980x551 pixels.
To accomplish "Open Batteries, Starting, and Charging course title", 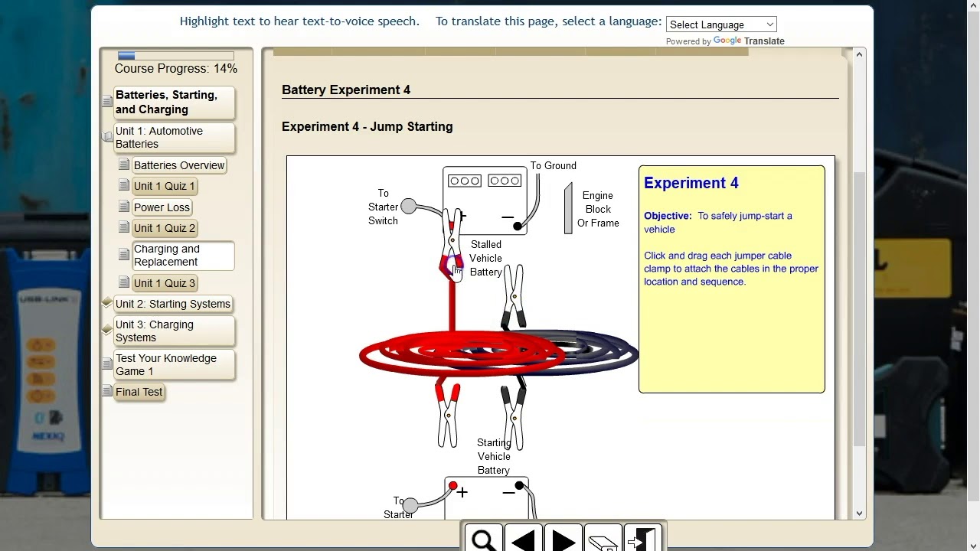I will pyautogui.click(x=175, y=102).
